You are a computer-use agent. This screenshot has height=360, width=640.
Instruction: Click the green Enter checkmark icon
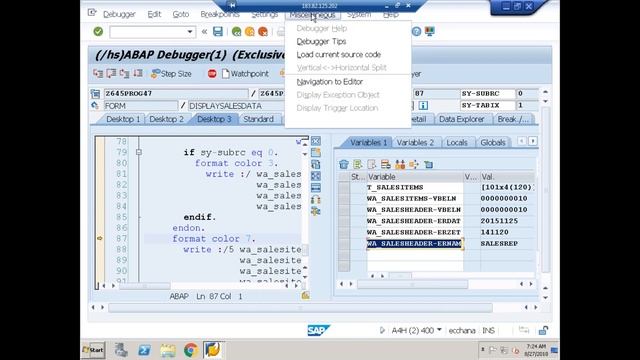click(x=98, y=31)
